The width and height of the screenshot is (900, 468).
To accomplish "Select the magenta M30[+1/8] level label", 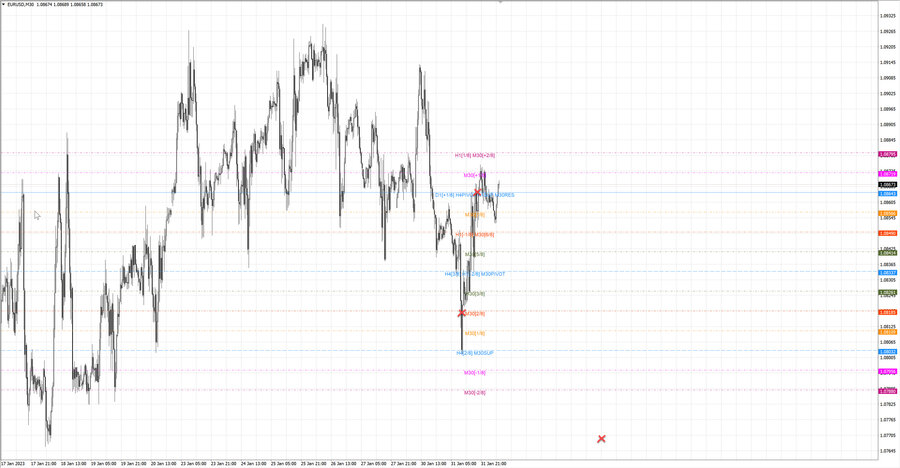I will 475,175.
